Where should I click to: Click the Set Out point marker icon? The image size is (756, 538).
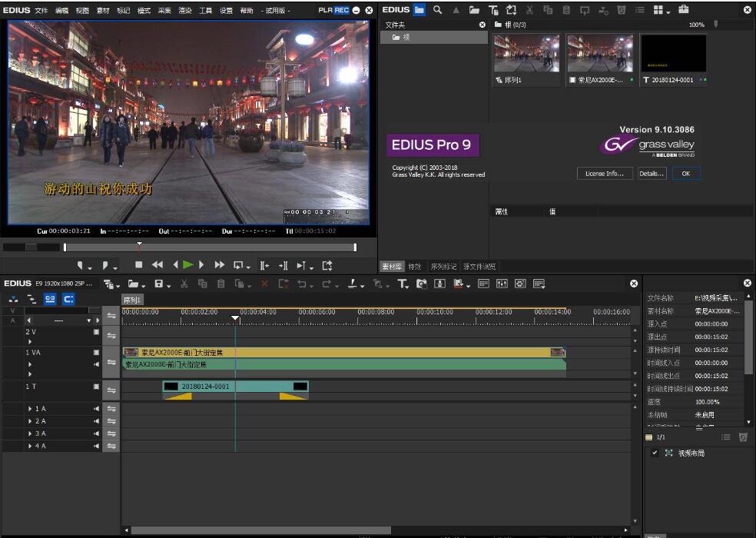click(x=105, y=265)
